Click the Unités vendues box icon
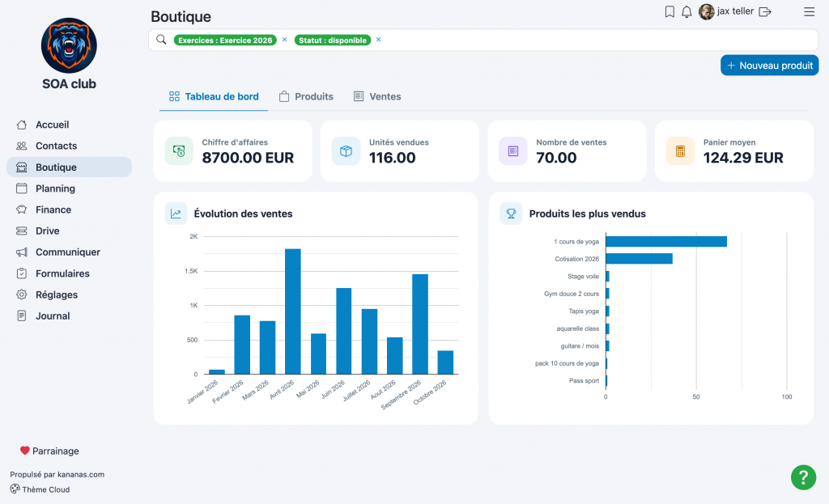 coord(346,151)
